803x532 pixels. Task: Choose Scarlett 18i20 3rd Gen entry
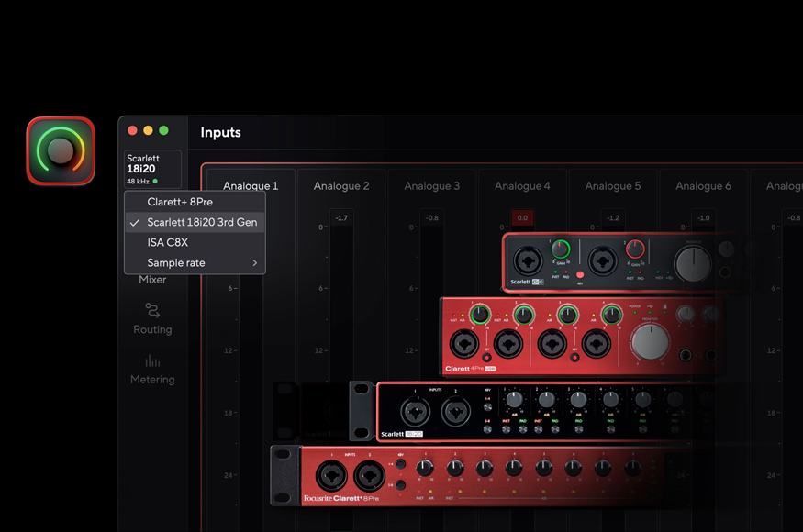pyautogui.click(x=195, y=222)
